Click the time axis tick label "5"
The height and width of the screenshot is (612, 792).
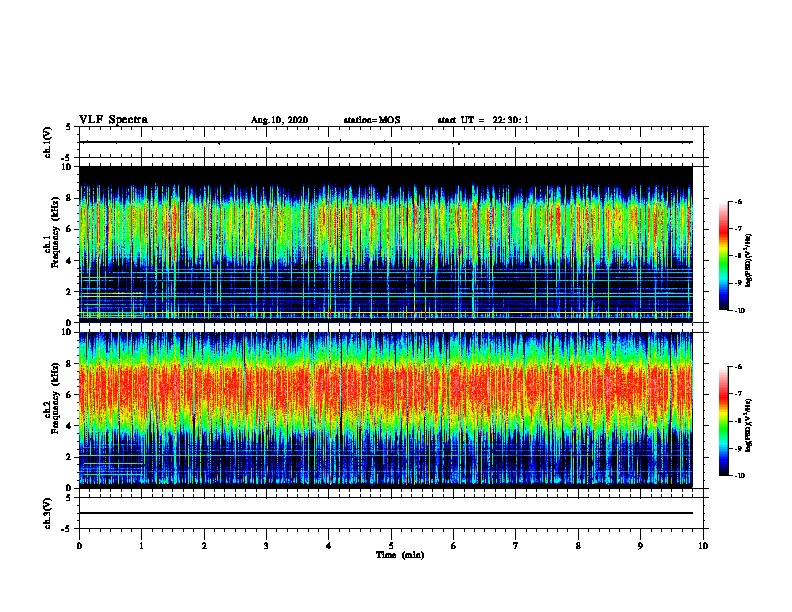click(391, 546)
